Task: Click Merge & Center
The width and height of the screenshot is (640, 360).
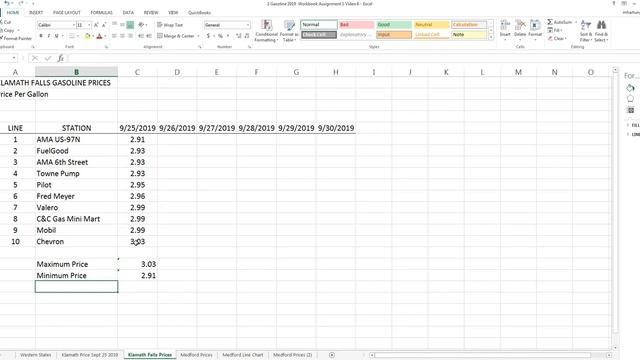Action: pos(176,36)
